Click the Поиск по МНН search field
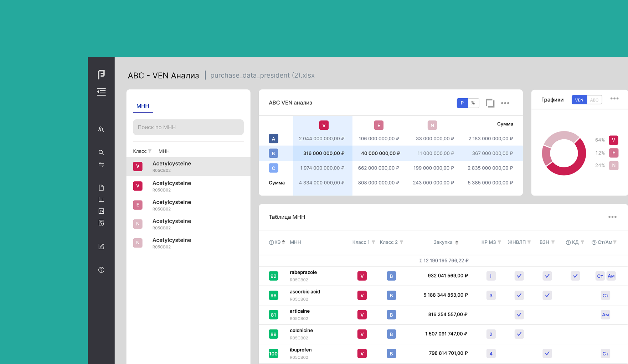This screenshot has height=364, width=628. click(188, 127)
